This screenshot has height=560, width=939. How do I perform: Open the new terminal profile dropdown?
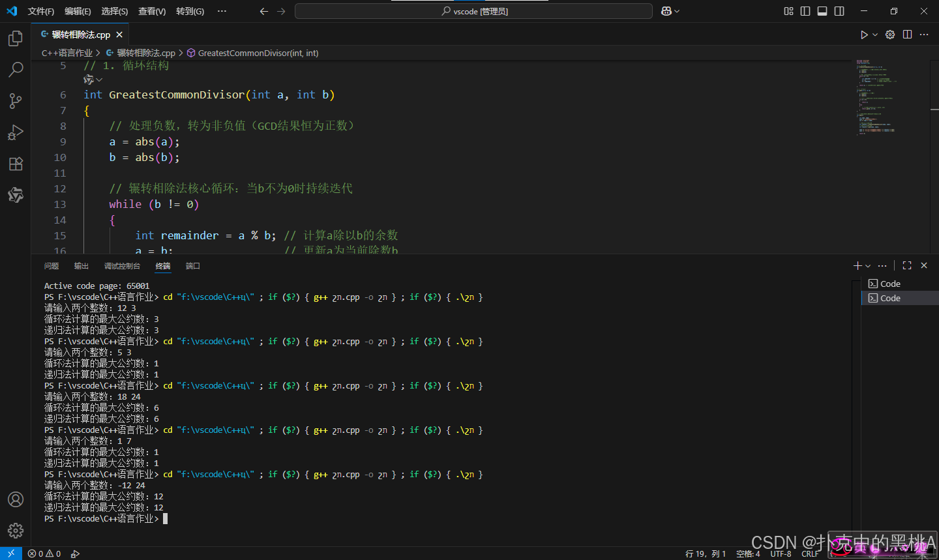coord(868,266)
